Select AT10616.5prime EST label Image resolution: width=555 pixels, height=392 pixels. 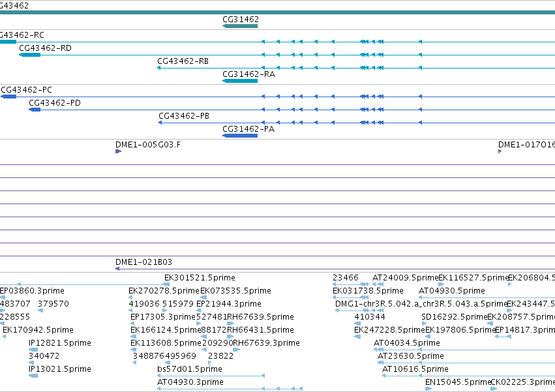(x=415, y=370)
